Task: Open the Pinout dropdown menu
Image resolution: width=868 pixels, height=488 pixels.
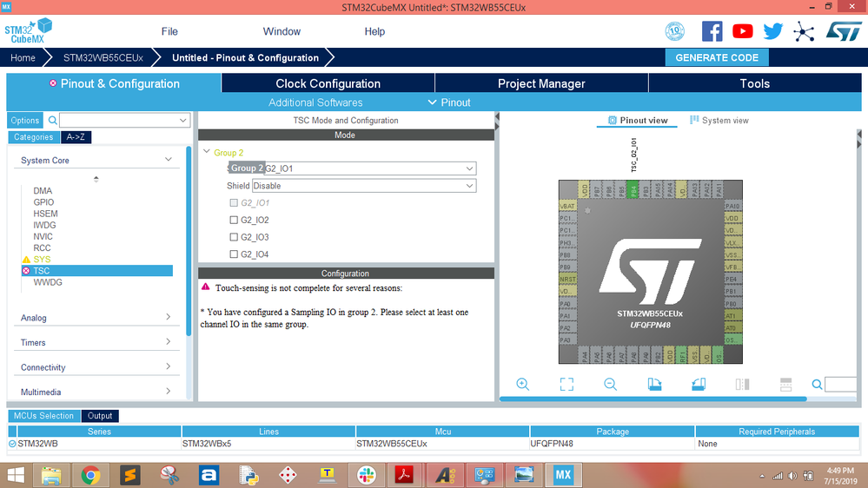Action: pos(449,102)
